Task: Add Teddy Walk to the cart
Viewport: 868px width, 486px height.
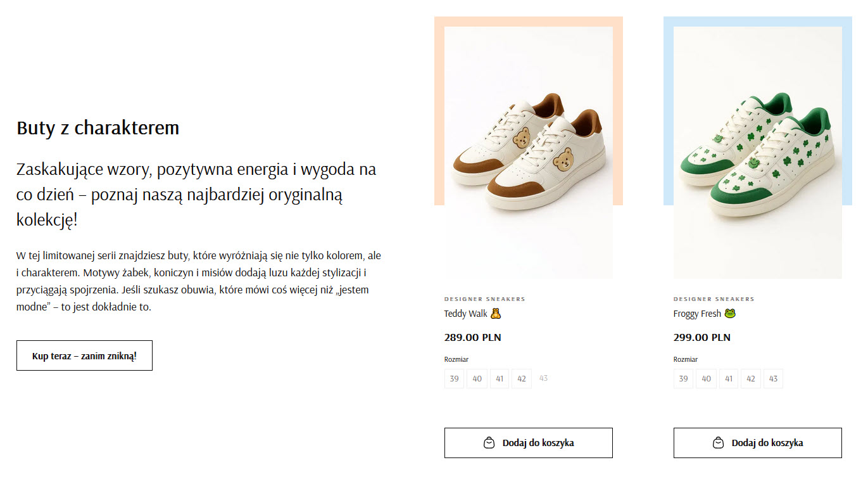Action: (x=528, y=442)
